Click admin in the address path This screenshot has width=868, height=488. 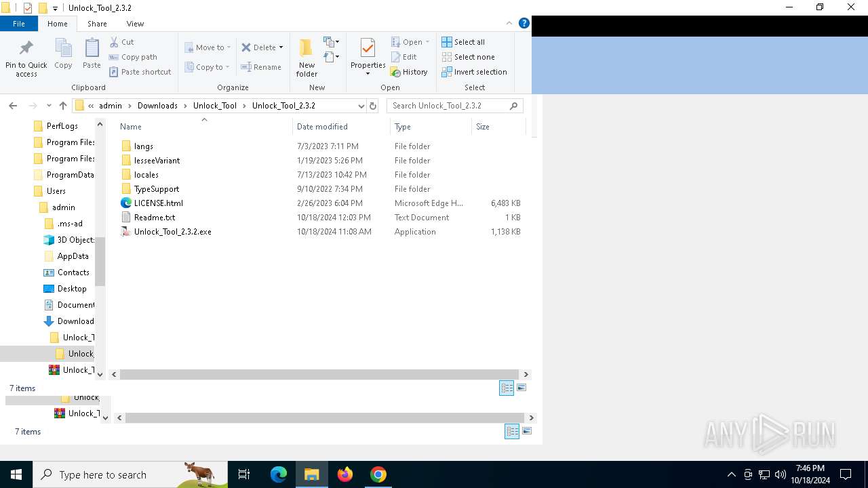coord(111,106)
